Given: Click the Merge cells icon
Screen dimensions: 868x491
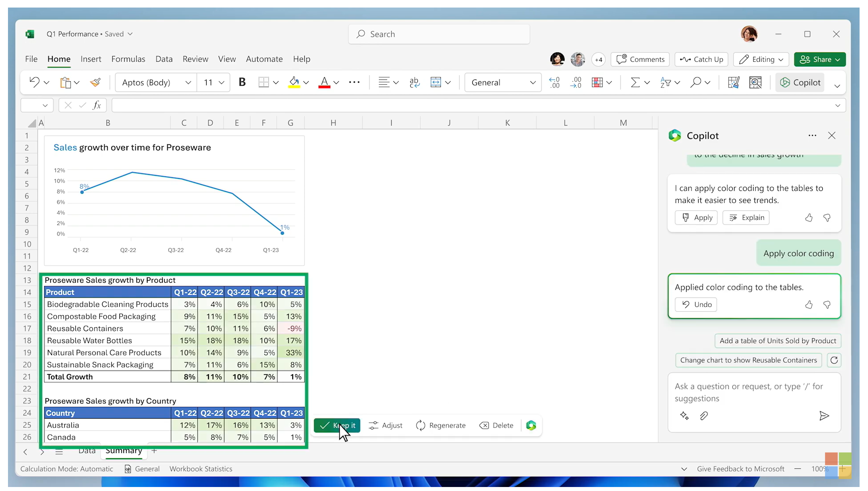Looking at the screenshot, I should (436, 82).
